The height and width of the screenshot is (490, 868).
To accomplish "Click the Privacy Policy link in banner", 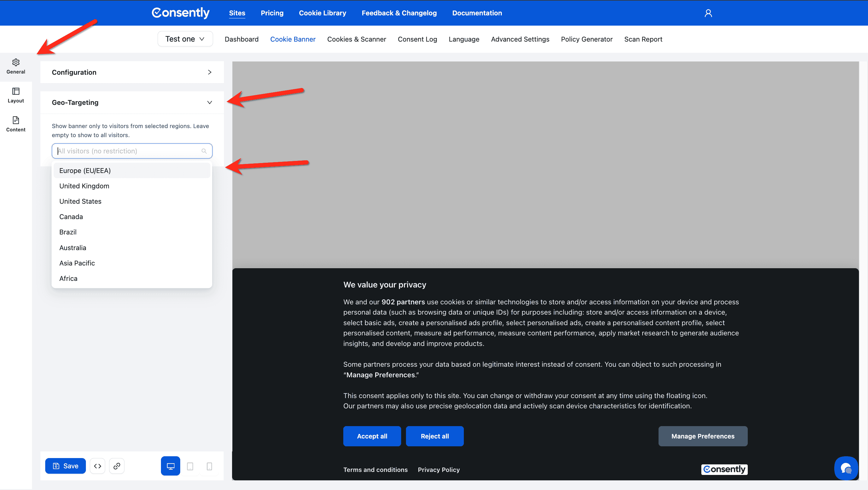I will (x=439, y=470).
